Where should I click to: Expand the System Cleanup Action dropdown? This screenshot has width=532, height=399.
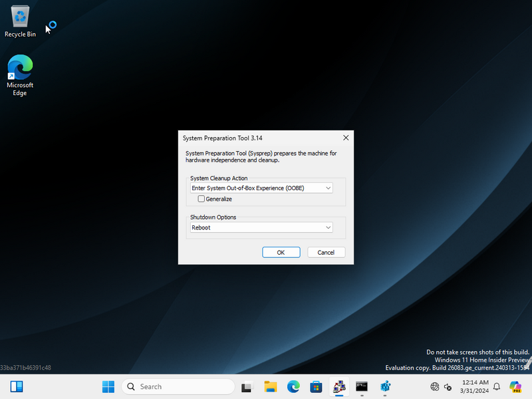click(261, 188)
